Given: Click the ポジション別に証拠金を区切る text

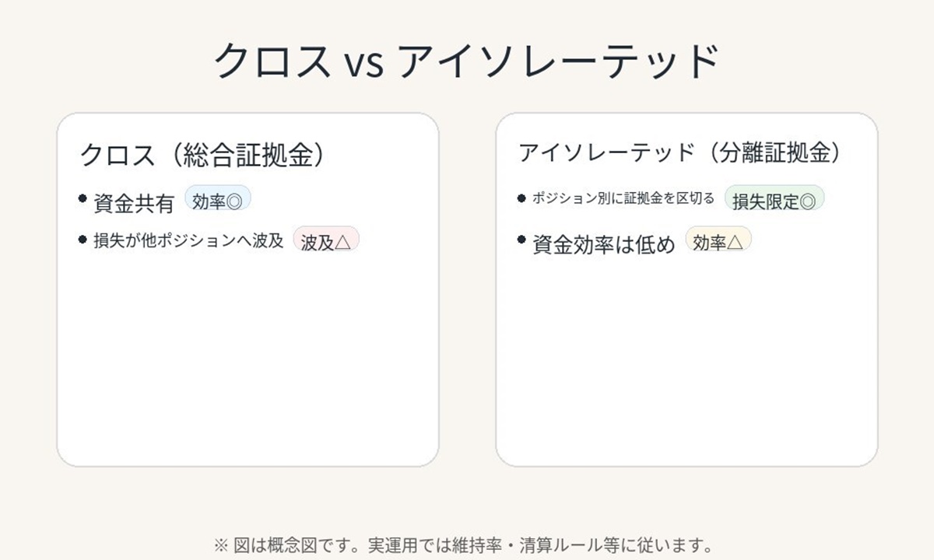Looking at the screenshot, I should click(623, 198).
